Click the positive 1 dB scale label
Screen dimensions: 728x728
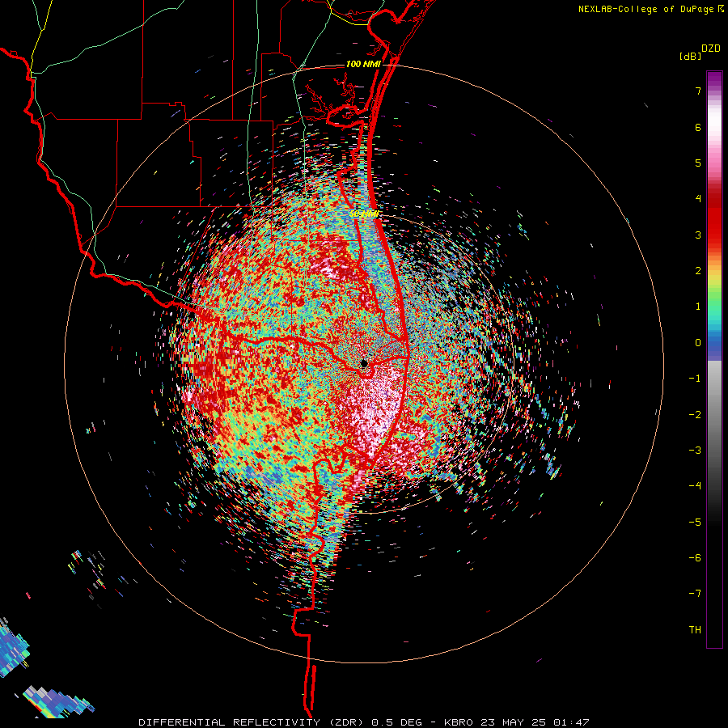click(698, 307)
